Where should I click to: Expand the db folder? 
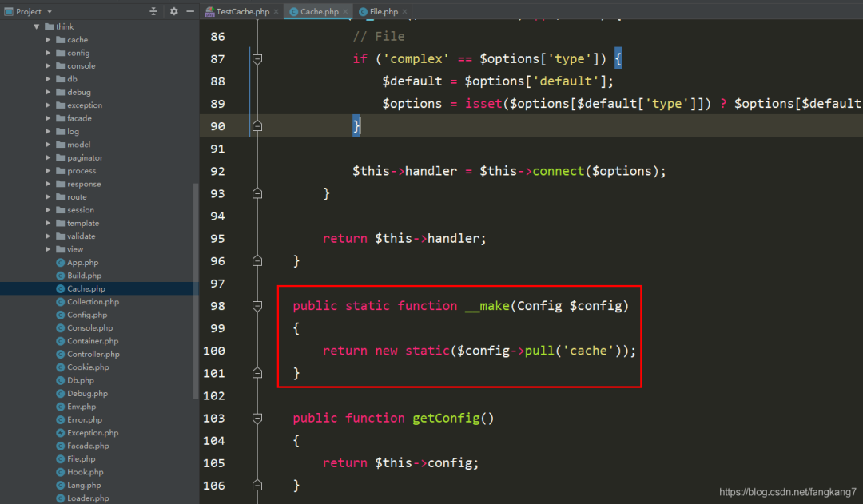pos(48,79)
